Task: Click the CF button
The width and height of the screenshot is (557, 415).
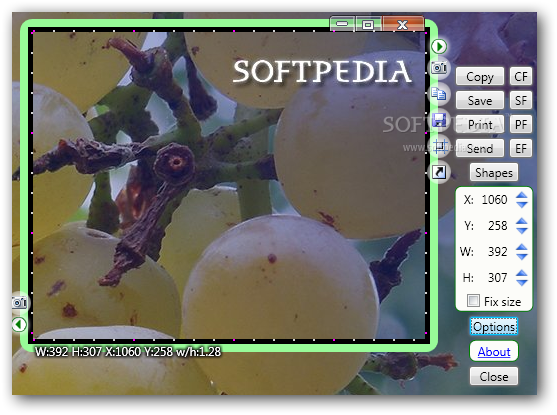Action: [521, 76]
